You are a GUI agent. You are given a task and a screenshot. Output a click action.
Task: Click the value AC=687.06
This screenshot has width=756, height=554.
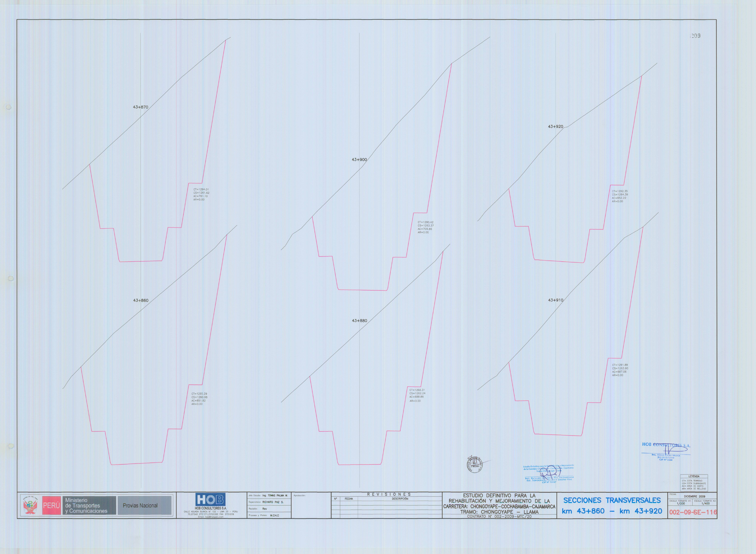coord(619,372)
